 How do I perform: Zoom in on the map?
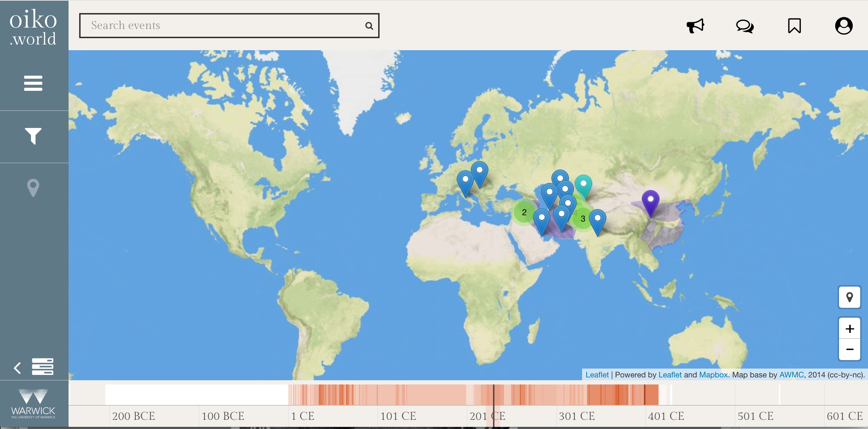pyautogui.click(x=850, y=329)
